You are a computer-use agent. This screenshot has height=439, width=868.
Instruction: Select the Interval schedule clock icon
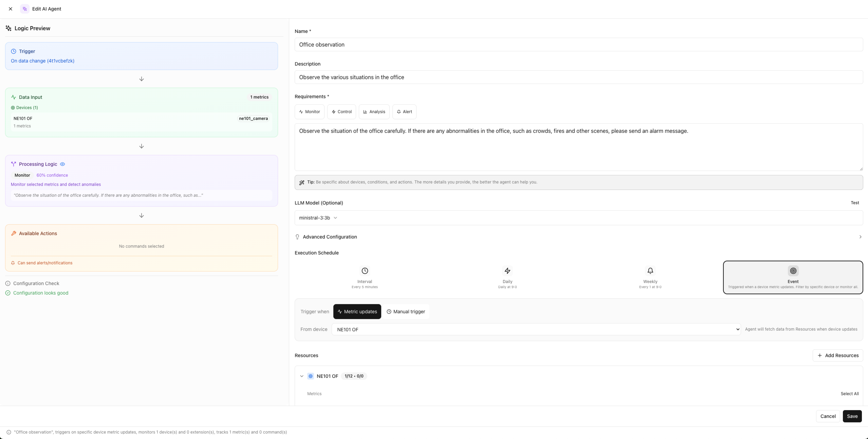click(x=365, y=271)
